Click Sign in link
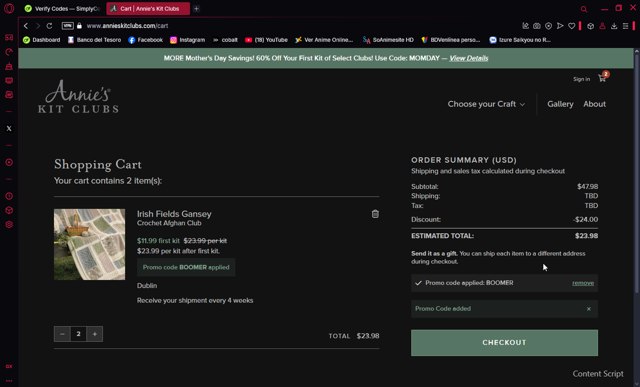The image size is (640, 387). 581,79
